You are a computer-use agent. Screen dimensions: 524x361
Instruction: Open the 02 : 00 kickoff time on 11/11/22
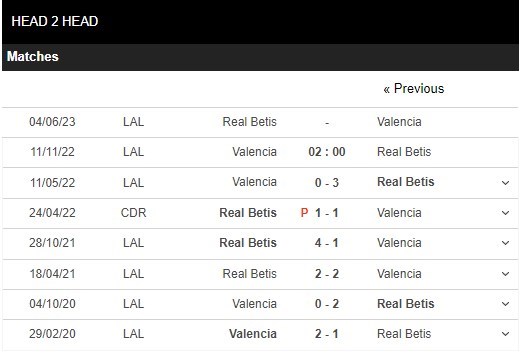pos(327,152)
